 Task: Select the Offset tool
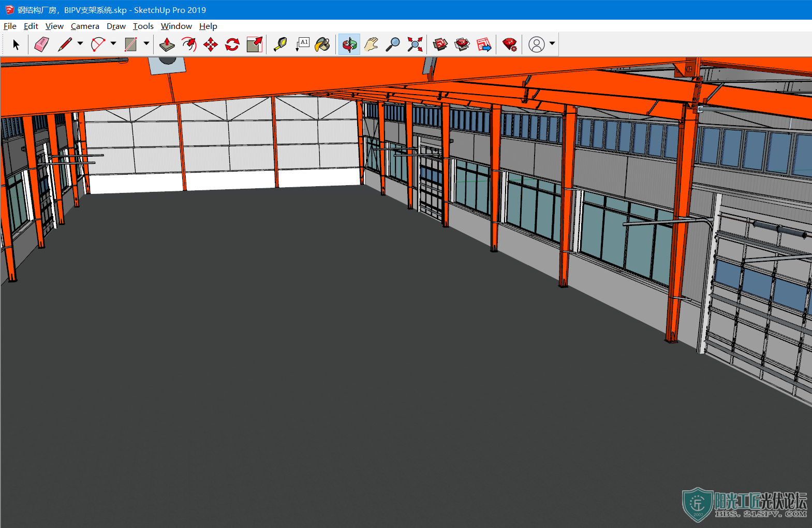tap(189, 45)
